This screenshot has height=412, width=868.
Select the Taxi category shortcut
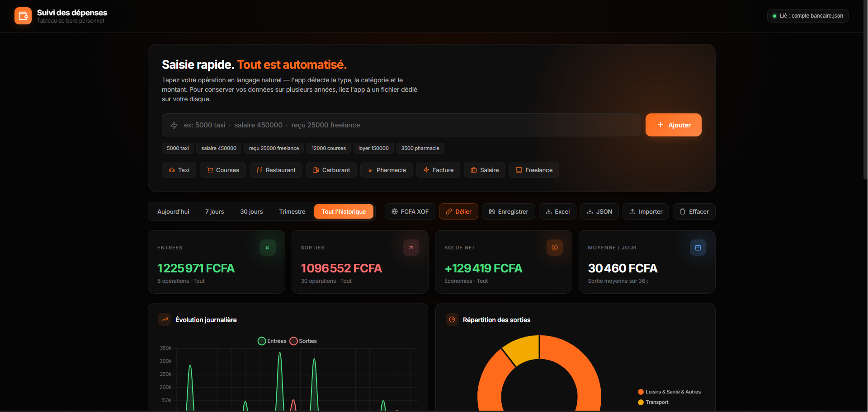tap(179, 170)
